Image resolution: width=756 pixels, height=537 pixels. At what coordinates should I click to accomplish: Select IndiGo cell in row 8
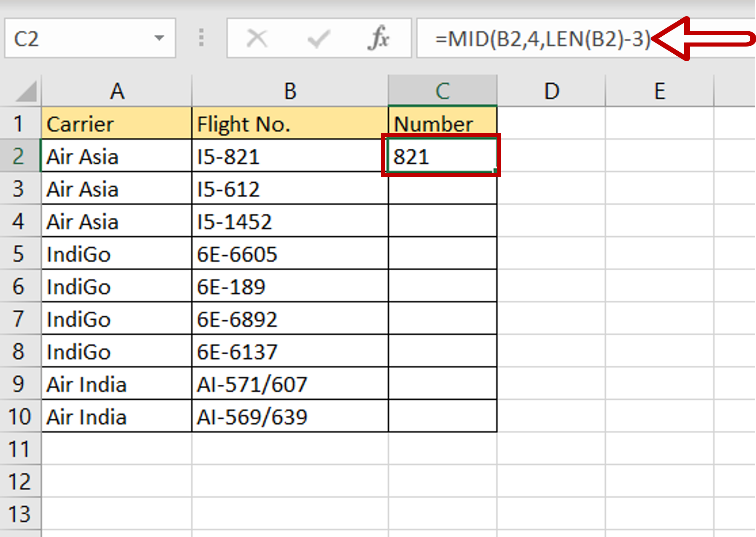click(117, 351)
